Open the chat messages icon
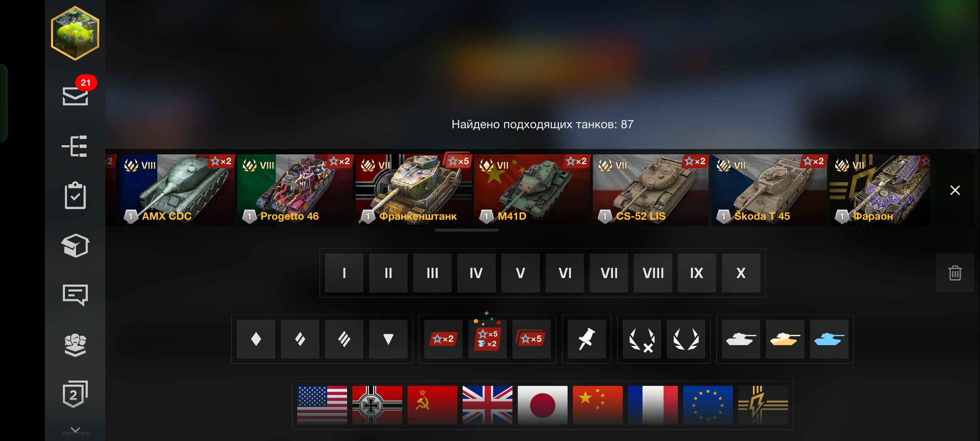980x441 pixels. pyautogui.click(x=75, y=295)
